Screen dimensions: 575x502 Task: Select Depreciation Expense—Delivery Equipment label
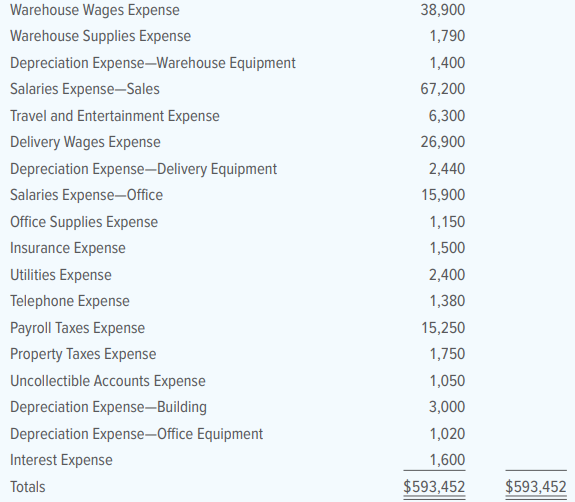pyautogui.click(x=143, y=169)
